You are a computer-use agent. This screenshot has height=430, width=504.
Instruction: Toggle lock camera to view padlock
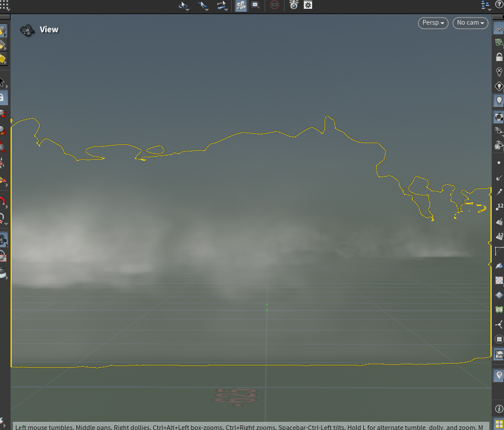[499, 57]
